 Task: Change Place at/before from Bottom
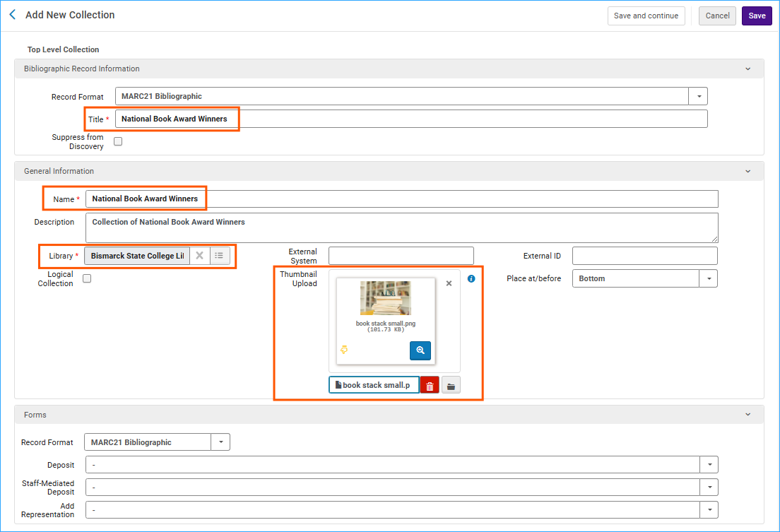click(x=709, y=278)
